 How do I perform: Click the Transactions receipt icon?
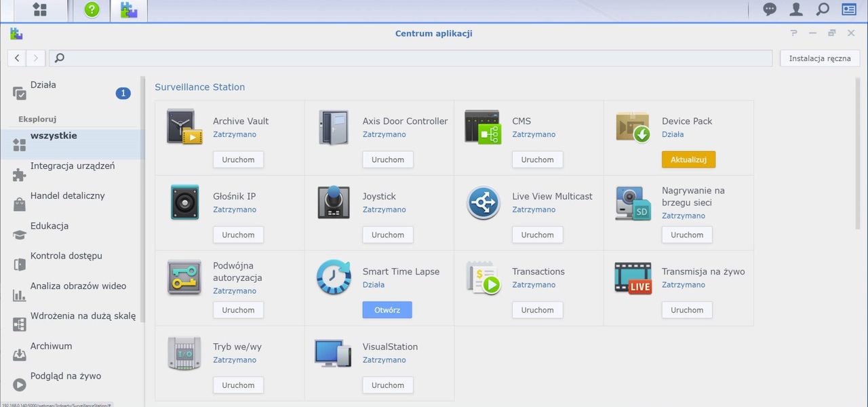coord(483,277)
